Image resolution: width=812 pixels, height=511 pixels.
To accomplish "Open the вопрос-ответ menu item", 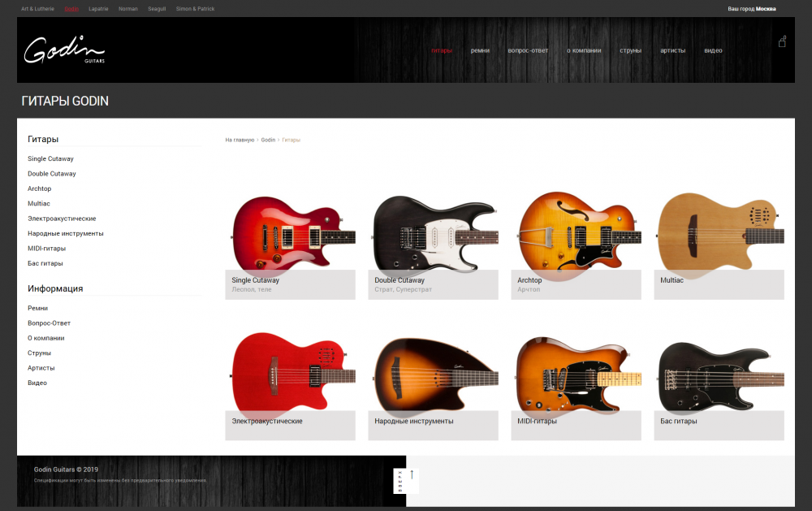I will pyautogui.click(x=528, y=51).
